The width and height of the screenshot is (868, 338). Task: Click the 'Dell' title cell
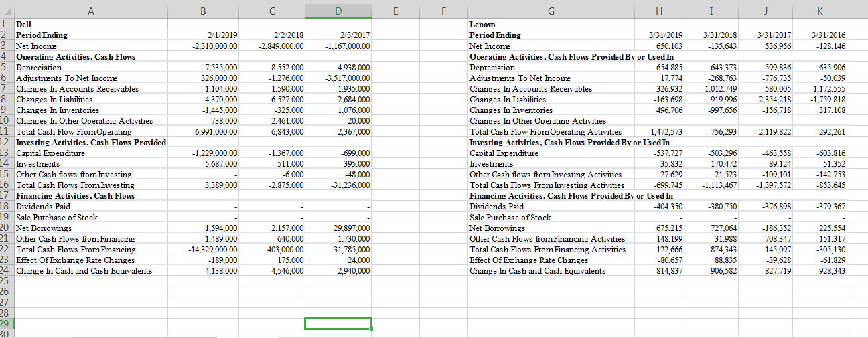click(90, 24)
